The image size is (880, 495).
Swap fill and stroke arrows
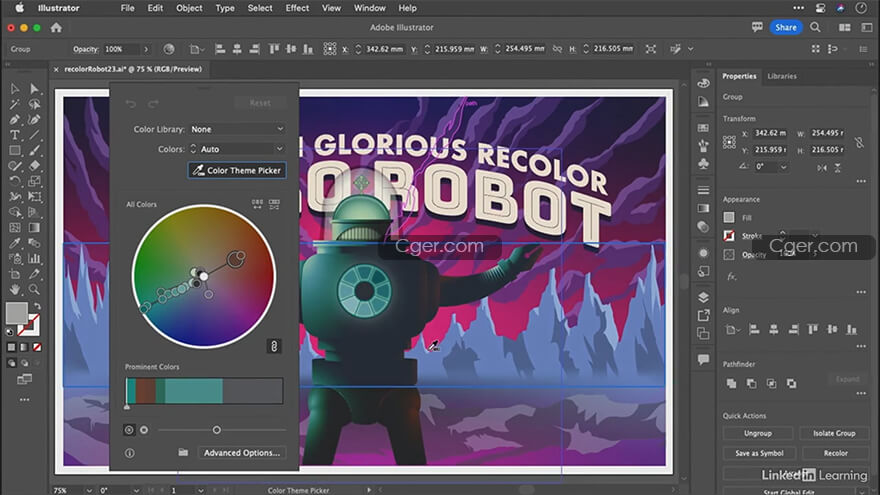point(38,306)
